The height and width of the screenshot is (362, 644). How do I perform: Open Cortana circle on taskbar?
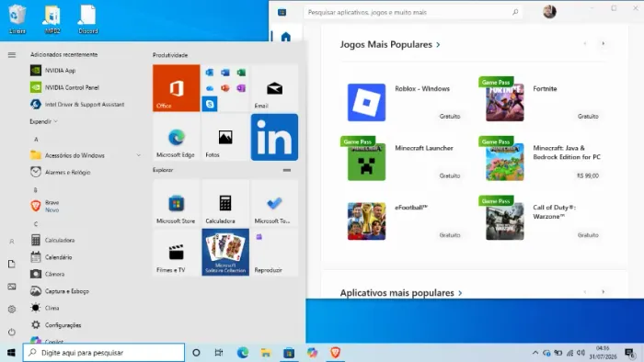tap(196, 353)
